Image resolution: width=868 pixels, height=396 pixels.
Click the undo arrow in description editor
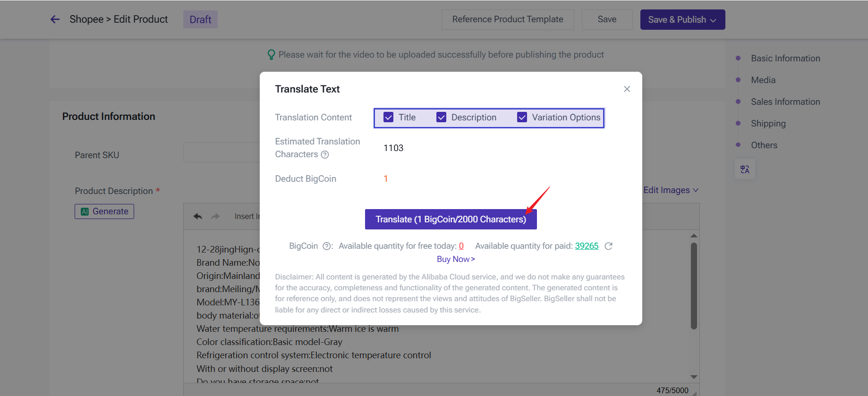198,217
